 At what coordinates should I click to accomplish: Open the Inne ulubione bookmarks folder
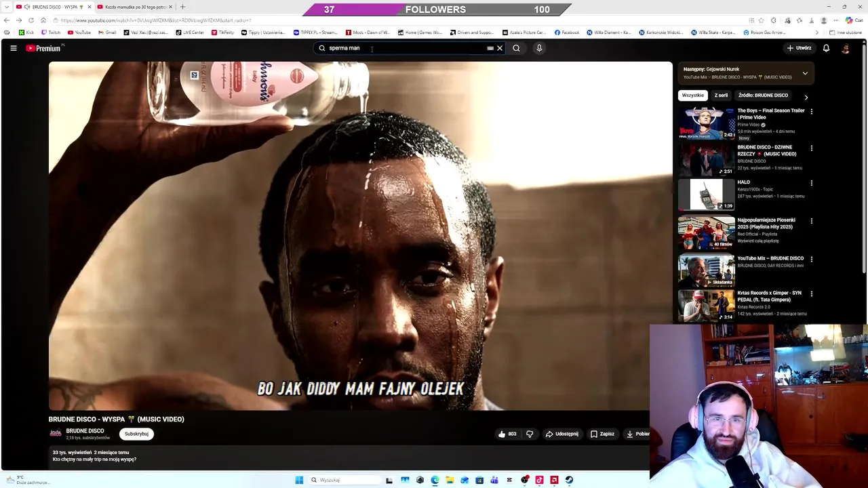coord(846,33)
